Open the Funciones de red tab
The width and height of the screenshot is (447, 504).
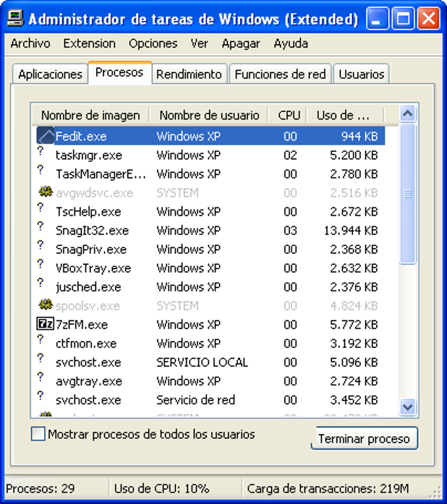tap(280, 74)
